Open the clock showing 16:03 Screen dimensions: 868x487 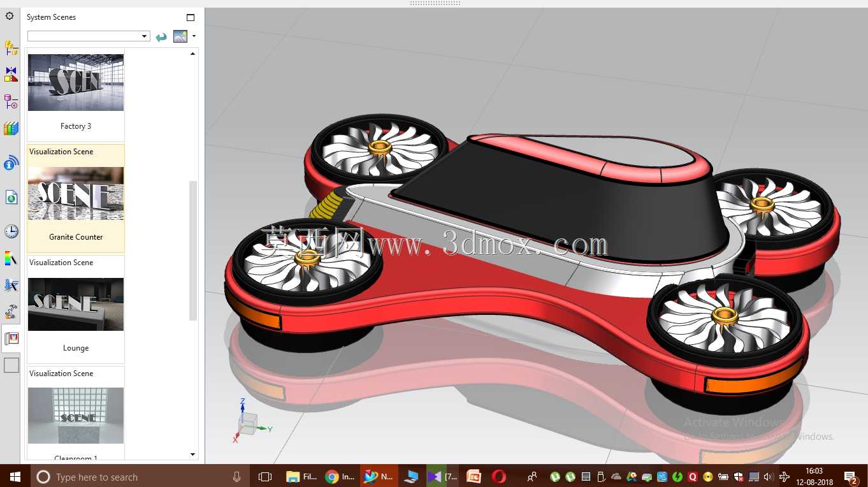(x=814, y=476)
